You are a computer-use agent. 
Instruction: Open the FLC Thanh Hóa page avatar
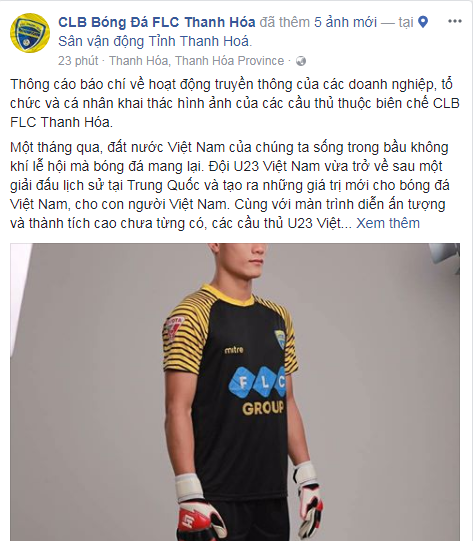(x=30, y=33)
